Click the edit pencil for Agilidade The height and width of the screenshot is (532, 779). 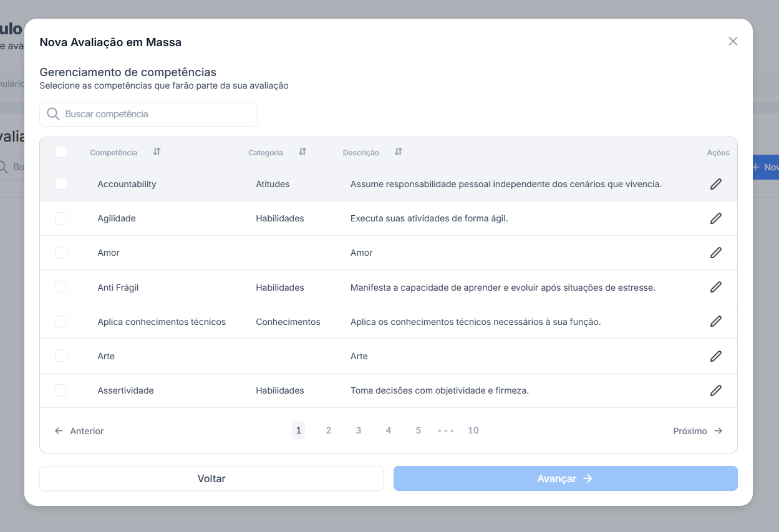(715, 218)
